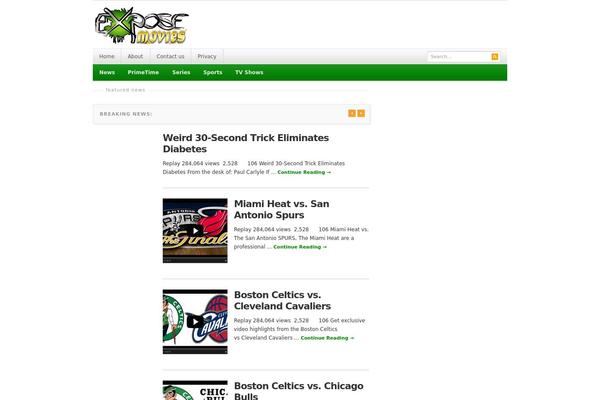Select the TV Shows category
Viewport: 600px width, 400px height.
coord(249,72)
